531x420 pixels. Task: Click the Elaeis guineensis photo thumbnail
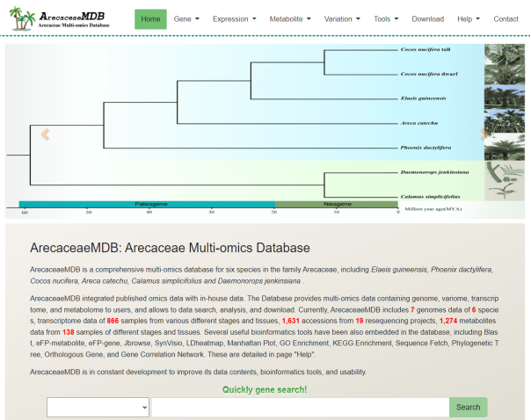pyautogui.click(x=505, y=98)
